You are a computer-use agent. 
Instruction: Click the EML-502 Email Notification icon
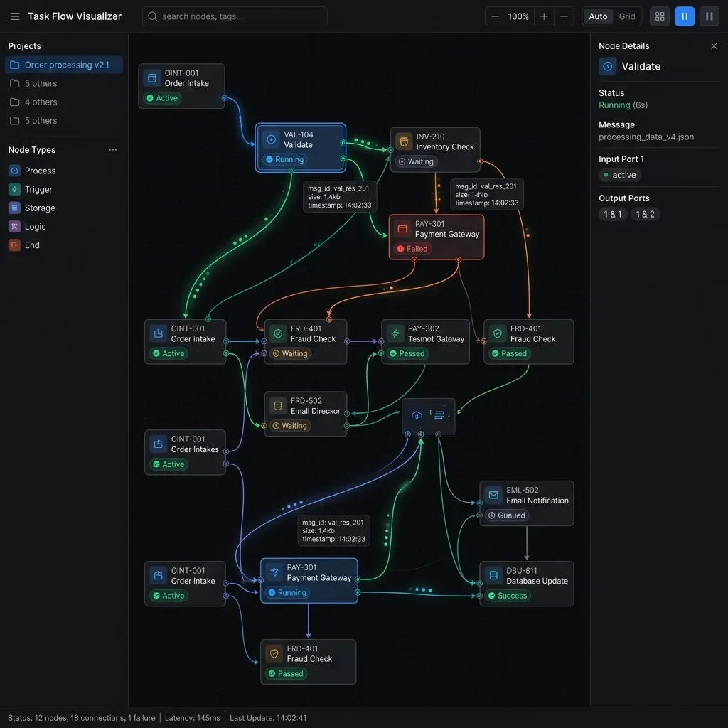[493, 496]
